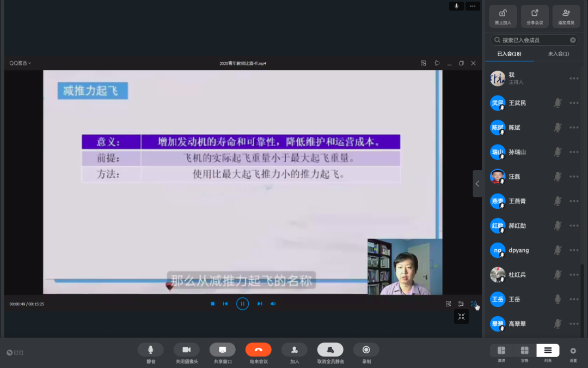Click member name 王岳
Screen dimensions: 588x368
tap(514, 299)
